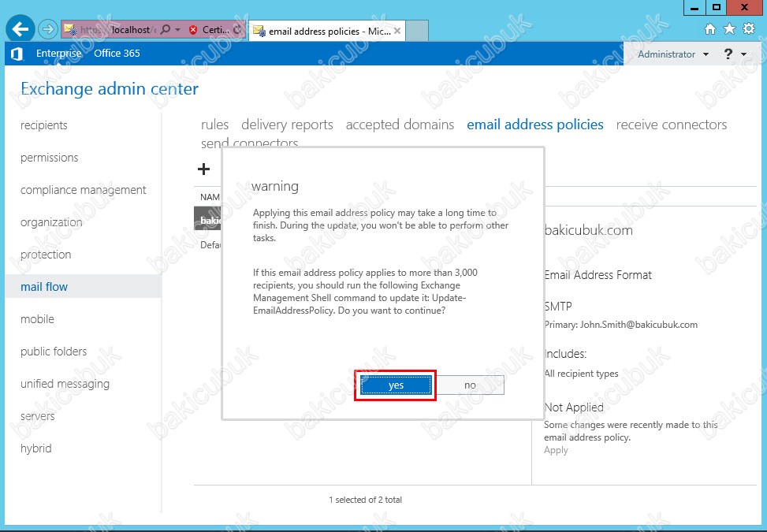The width and height of the screenshot is (767, 532).
Task: Confirm warning with yes button
Action: [x=397, y=385]
